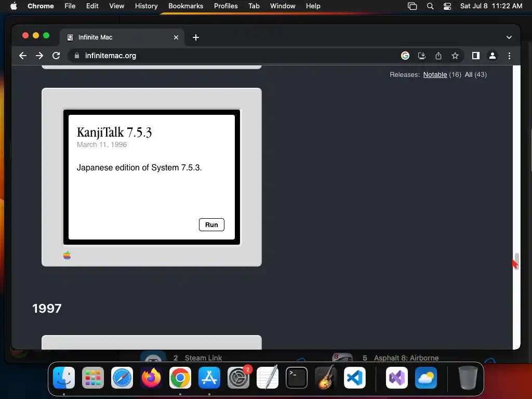Open the Edit menu
Screen dimensions: 532x399
coord(92,6)
